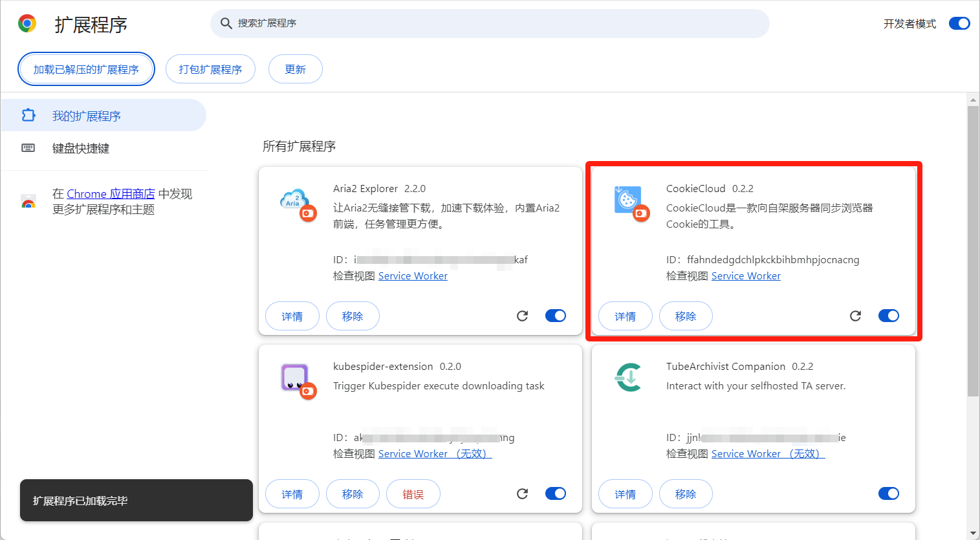This screenshot has height=540, width=980.
Task: Click the TubeArchivist Companion logo icon
Action: pyautogui.click(x=628, y=378)
